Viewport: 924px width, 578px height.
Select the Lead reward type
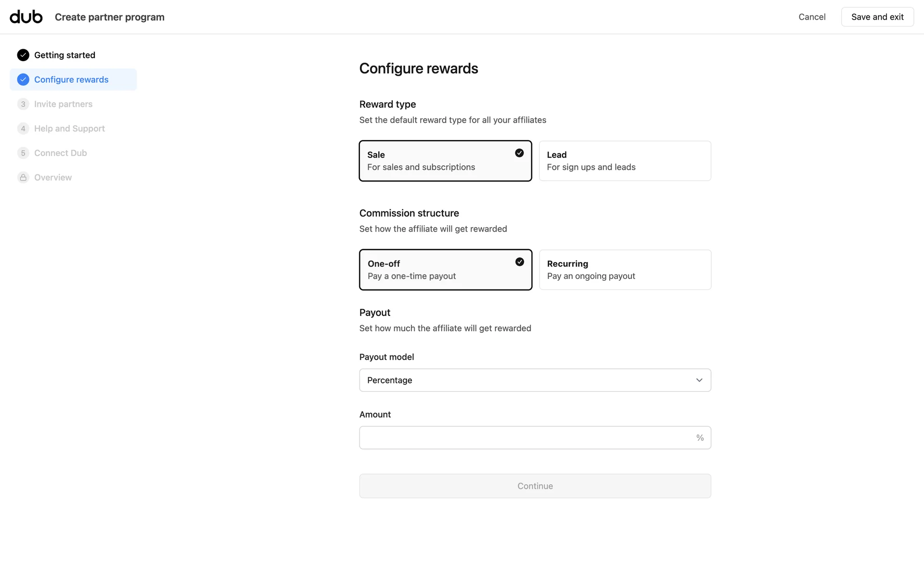point(625,161)
